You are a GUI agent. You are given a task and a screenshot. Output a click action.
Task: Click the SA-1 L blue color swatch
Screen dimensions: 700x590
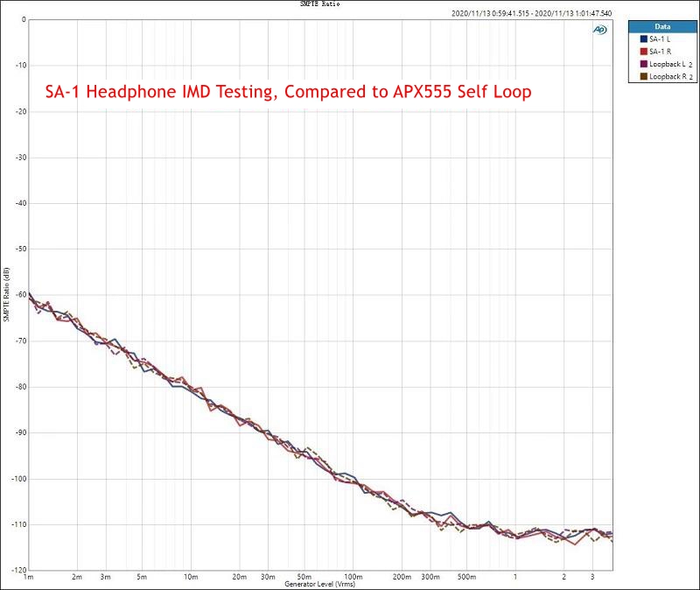pyautogui.click(x=644, y=39)
